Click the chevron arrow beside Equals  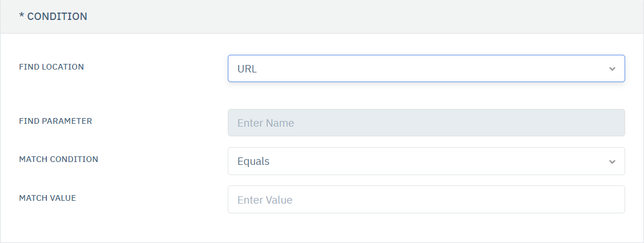(x=612, y=162)
